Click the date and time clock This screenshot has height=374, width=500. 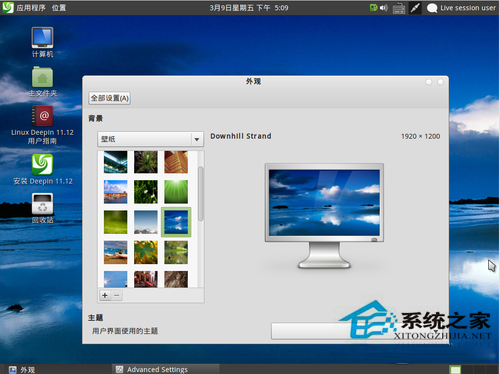point(249,8)
